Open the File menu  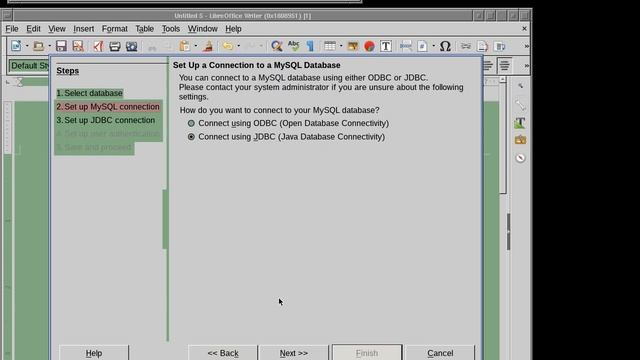click(12, 29)
